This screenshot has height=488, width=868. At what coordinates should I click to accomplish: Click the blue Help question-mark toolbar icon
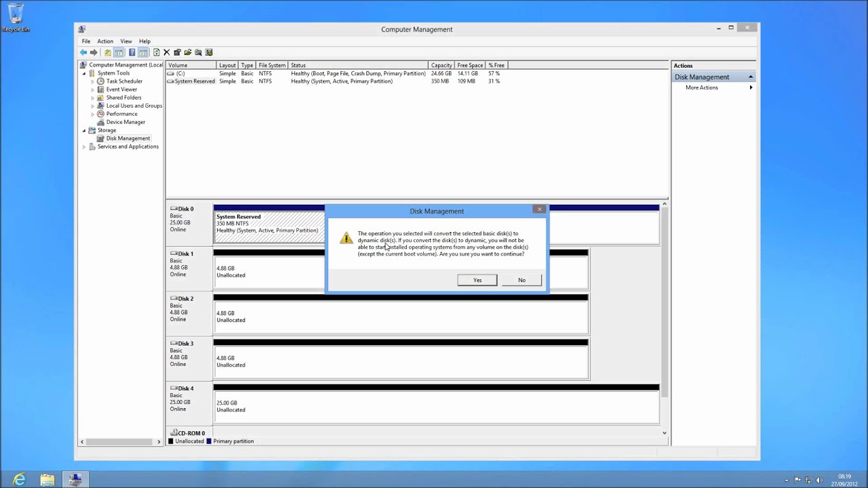tap(132, 52)
